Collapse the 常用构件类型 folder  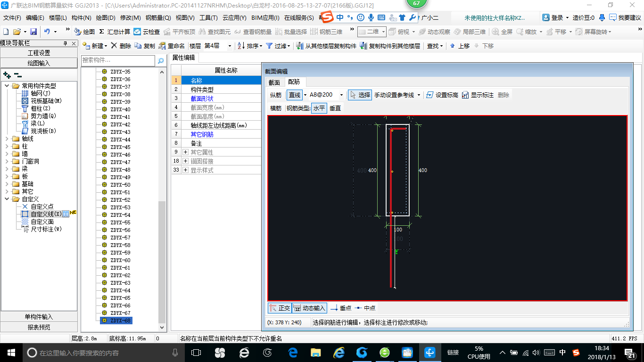click(7, 86)
